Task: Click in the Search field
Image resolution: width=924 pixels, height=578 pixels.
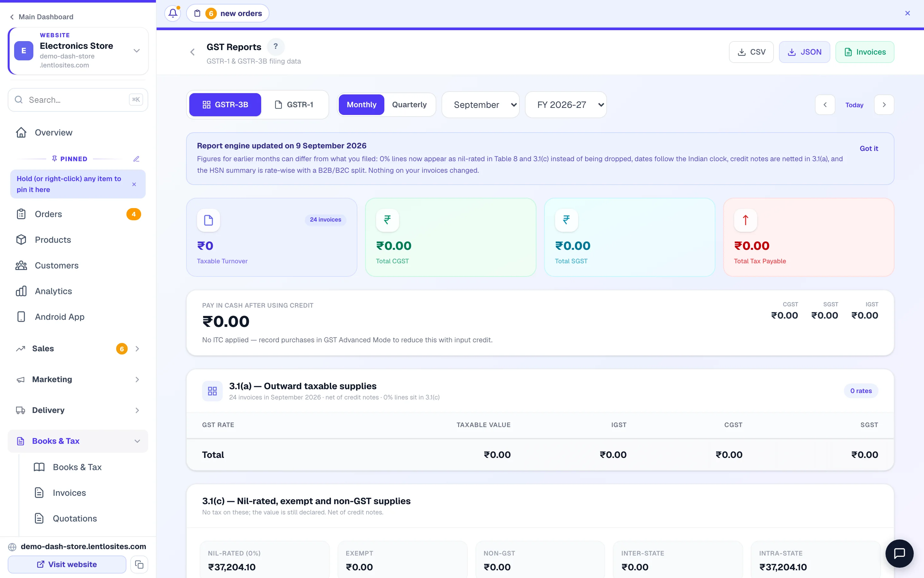Action: tap(78, 100)
